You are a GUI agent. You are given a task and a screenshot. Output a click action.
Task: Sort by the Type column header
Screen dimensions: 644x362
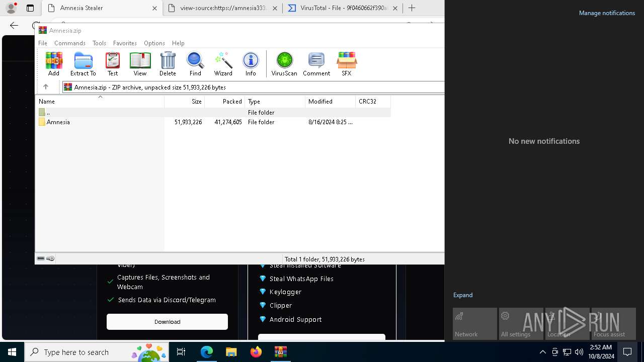(x=275, y=102)
